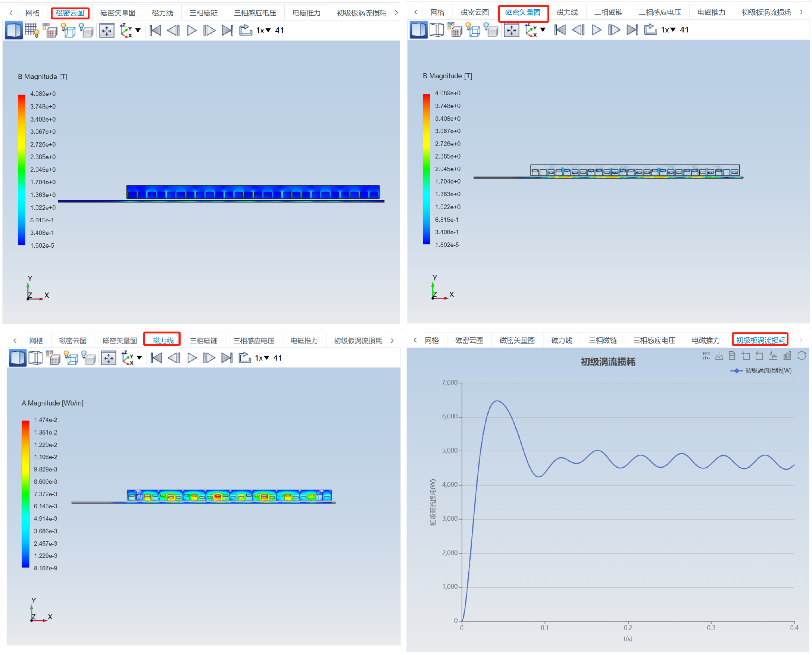Open axis orientation dropdown in bottom-left panel

click(139, 358)
